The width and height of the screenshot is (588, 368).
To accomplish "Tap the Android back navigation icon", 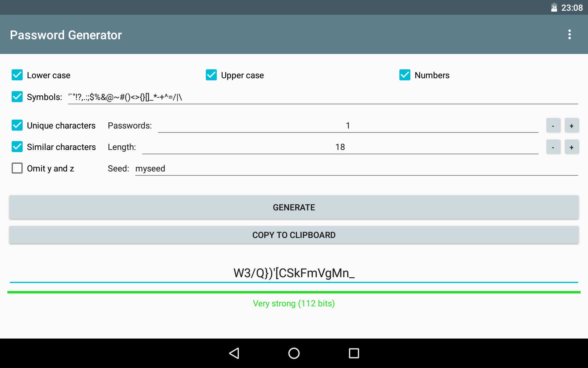I will click(234, 353).
